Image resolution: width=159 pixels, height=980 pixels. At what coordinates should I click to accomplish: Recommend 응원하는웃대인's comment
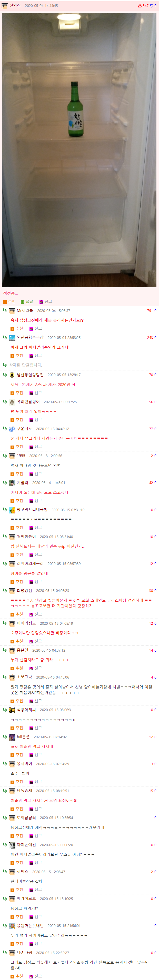pyautogui.click(x=17, y=944)
